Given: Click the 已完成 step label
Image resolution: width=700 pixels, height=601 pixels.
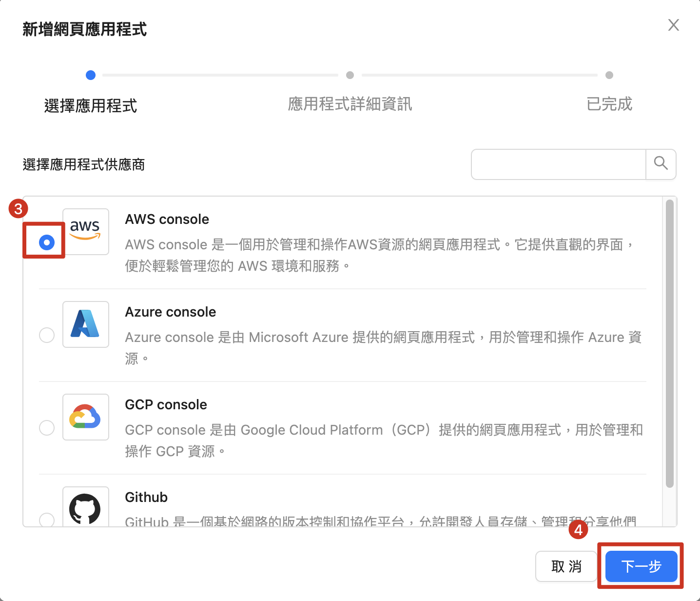Looking at the screenshot, I should pyautogui.click(x=609, y=104).
